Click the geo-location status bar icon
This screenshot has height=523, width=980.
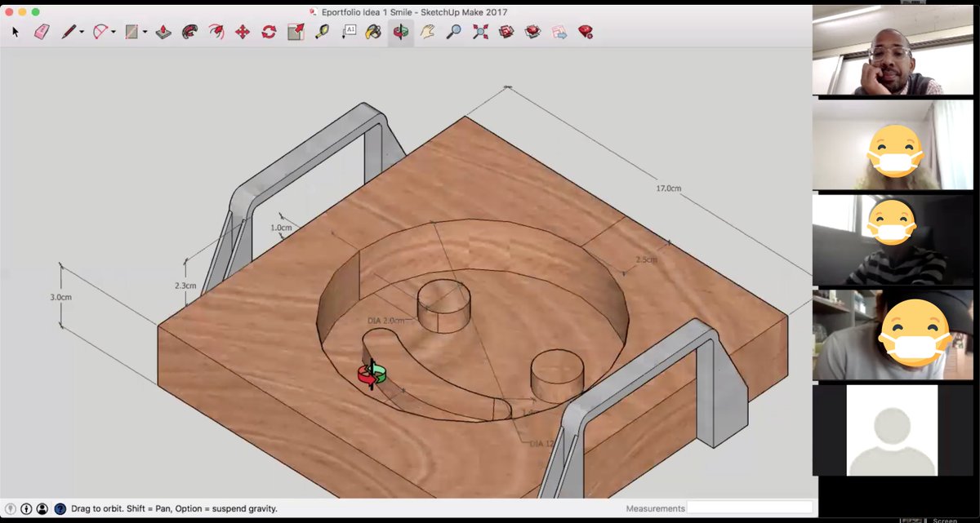[11, 508]
